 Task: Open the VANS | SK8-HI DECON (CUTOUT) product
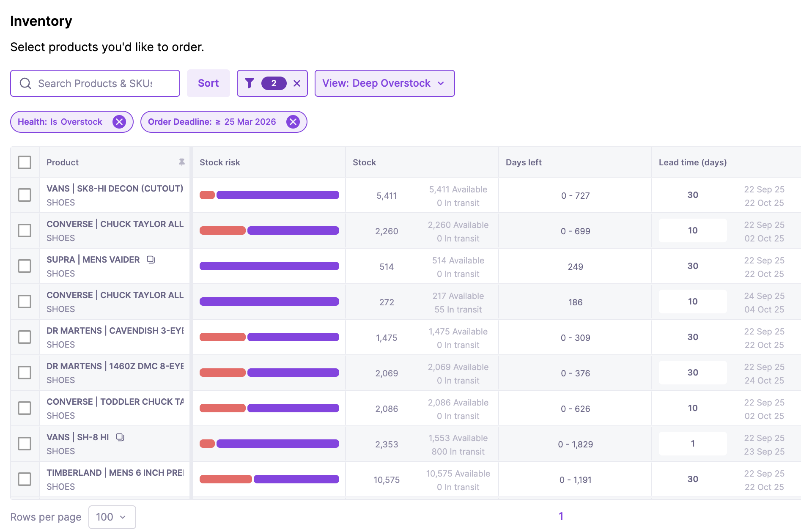[115, 189]
